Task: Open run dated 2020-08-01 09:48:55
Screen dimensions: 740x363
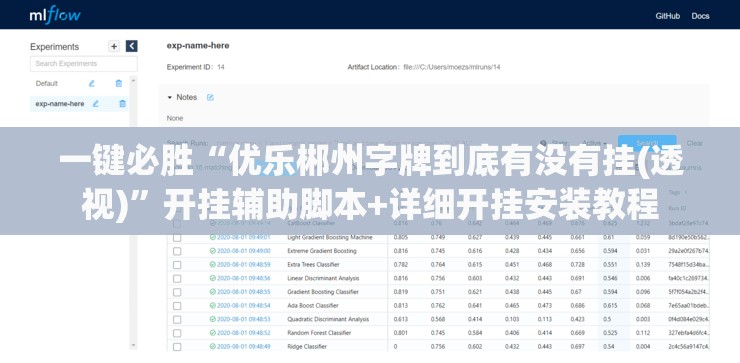Action: [244, 292]
